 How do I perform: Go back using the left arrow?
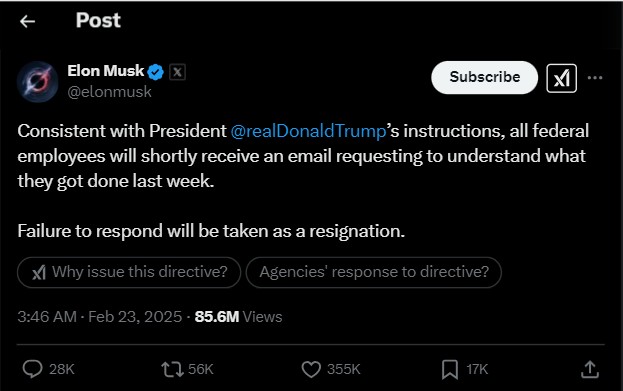27,21
